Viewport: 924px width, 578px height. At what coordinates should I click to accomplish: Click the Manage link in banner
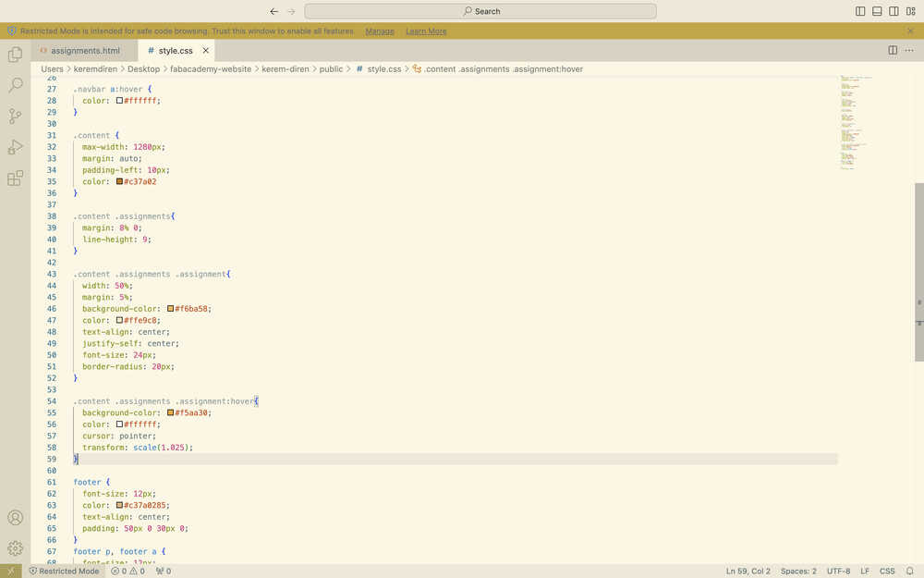click(x=380, y=31)
